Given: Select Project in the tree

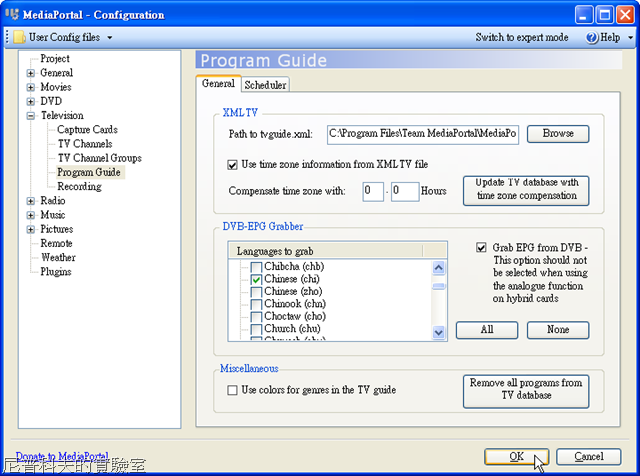Looking at the screenshot, I should click(55, 59).
